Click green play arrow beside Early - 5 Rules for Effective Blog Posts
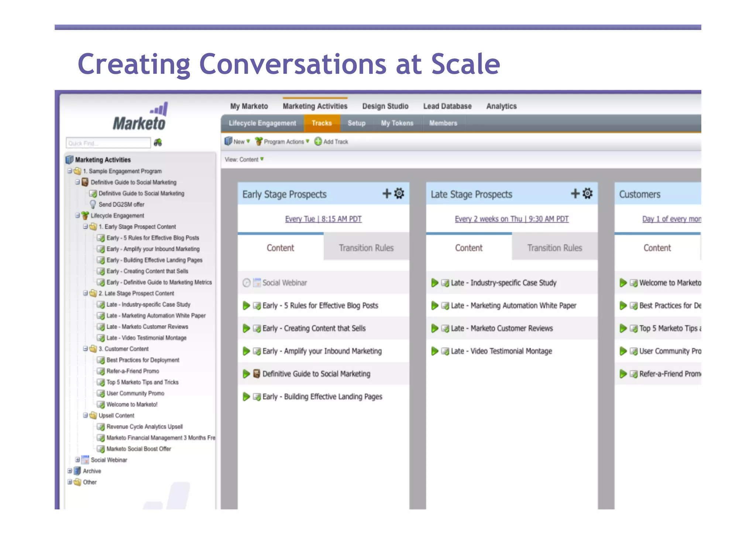 [246, 306]
